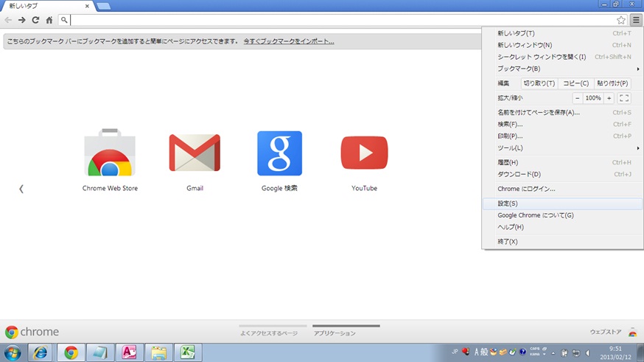Expand the ブックマーク(B) submenu
This screenshot has height=362, width=644.
[x=563, y=69]
